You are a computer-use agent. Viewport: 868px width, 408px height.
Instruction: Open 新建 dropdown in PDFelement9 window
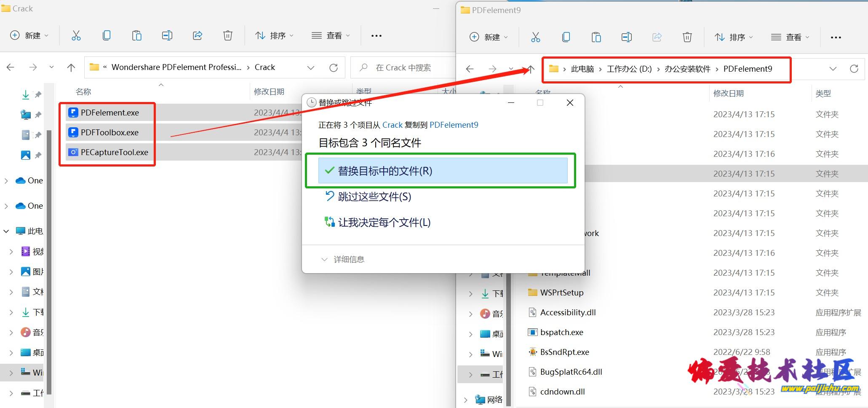click(489, 37)
